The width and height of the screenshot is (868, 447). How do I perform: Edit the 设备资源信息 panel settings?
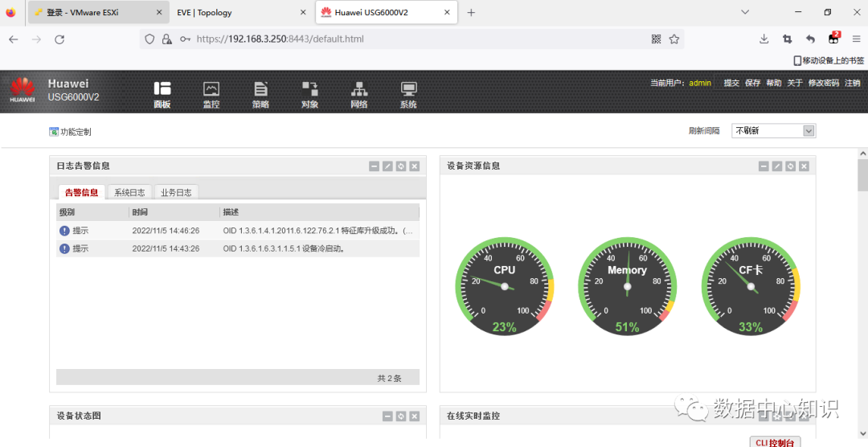(x=777, y=166)
